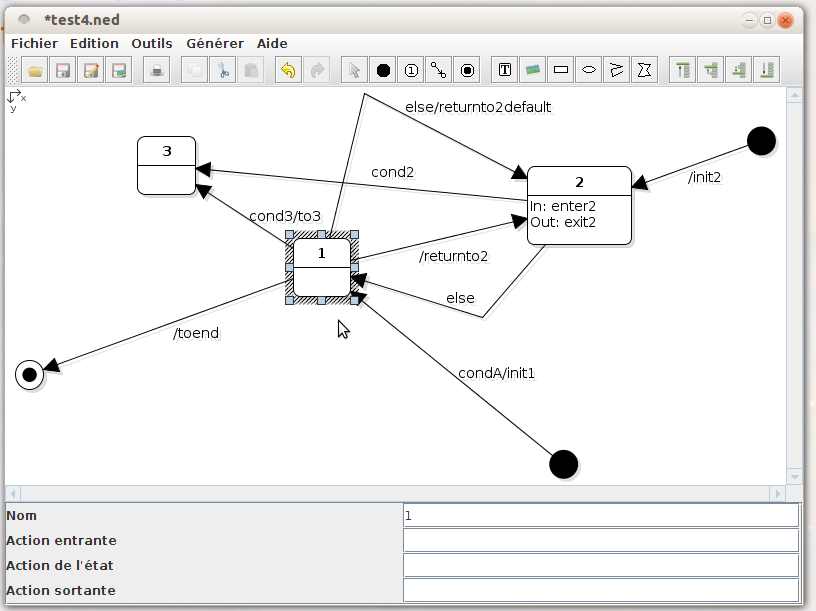
Task: Click the Undo arrow icon
Action: (290, 70)
